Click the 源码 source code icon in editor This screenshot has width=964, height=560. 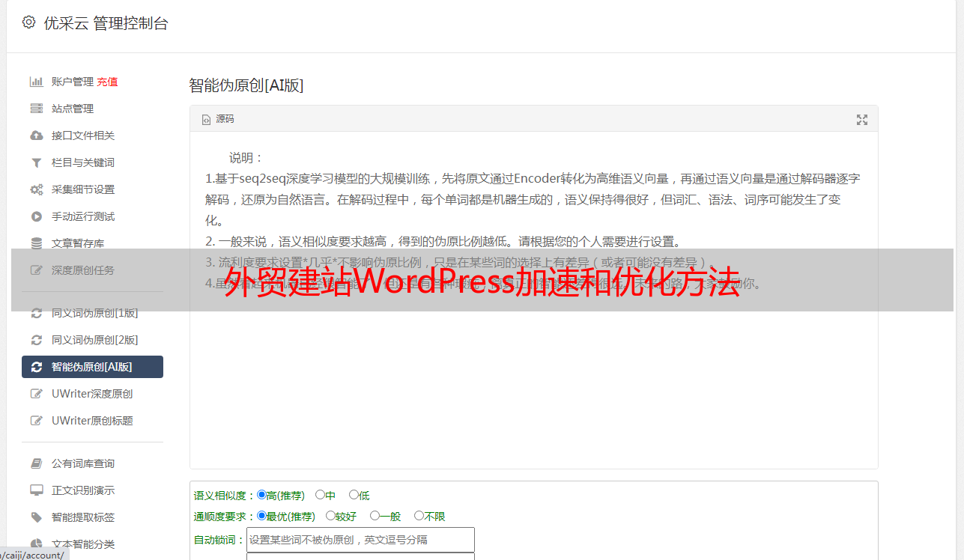pyautogui.click(x=206, y=120)
